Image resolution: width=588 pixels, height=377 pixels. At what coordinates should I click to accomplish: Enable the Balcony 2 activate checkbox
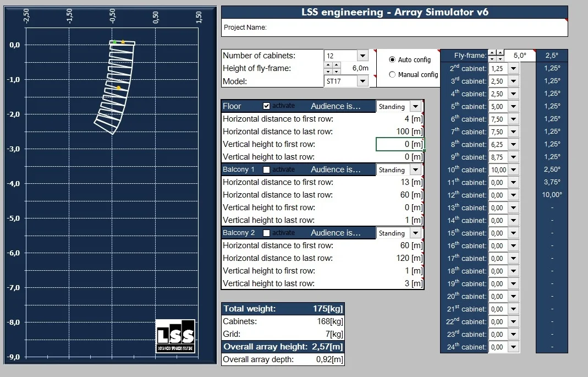(267, 233)
